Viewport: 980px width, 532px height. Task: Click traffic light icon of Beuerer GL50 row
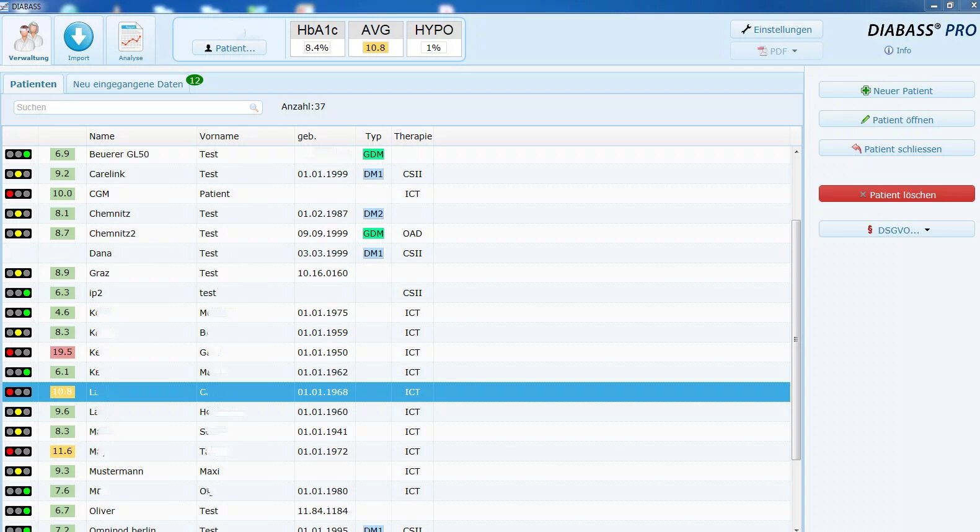[18, 154]
